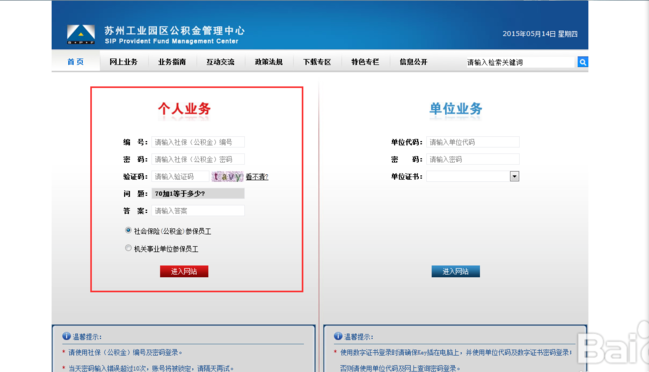This screenshot has height=372, width=649.
Task: Click the 单位业务 heading
Action: coord(456,108)
